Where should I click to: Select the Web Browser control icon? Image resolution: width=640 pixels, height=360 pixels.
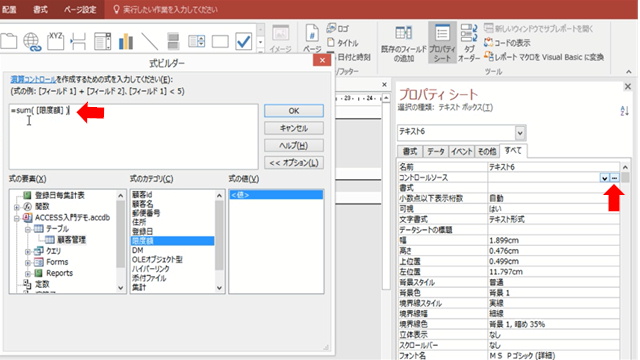coord(32,42)
